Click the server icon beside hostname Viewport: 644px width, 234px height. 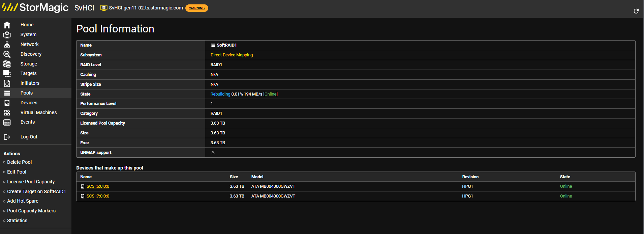pos(104,8)
